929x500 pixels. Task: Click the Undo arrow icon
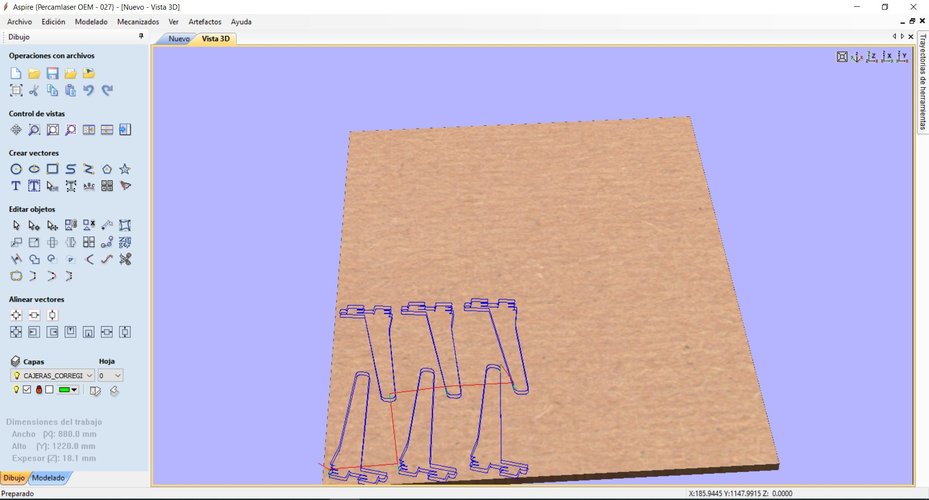point(88,90)
